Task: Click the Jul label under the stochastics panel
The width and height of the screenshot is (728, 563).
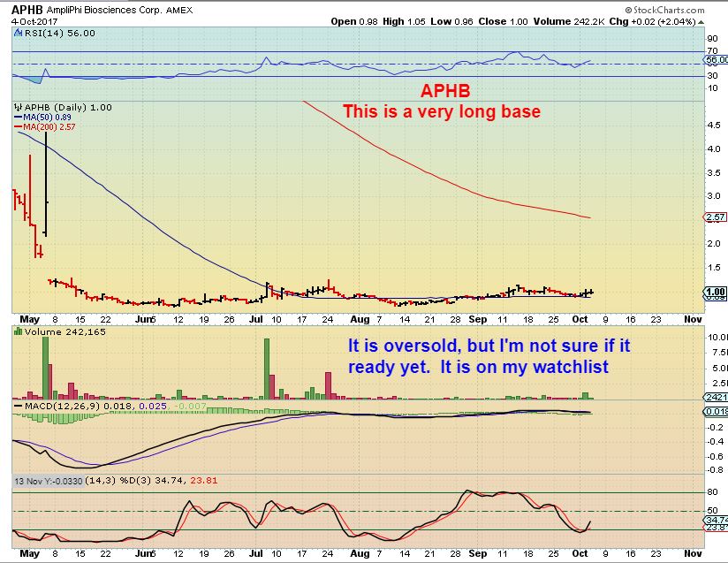Action: 256,553
